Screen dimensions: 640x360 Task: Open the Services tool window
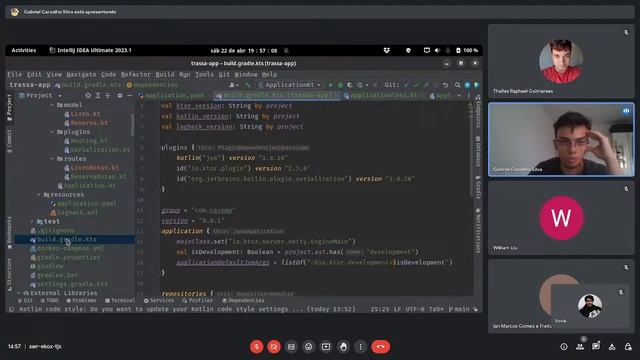(159, 300)
